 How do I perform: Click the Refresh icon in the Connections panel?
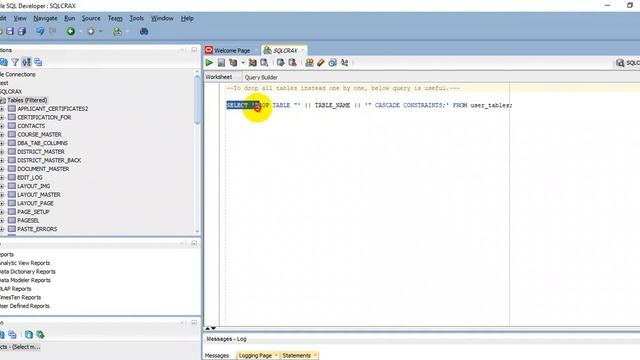[x=4, y=62]
